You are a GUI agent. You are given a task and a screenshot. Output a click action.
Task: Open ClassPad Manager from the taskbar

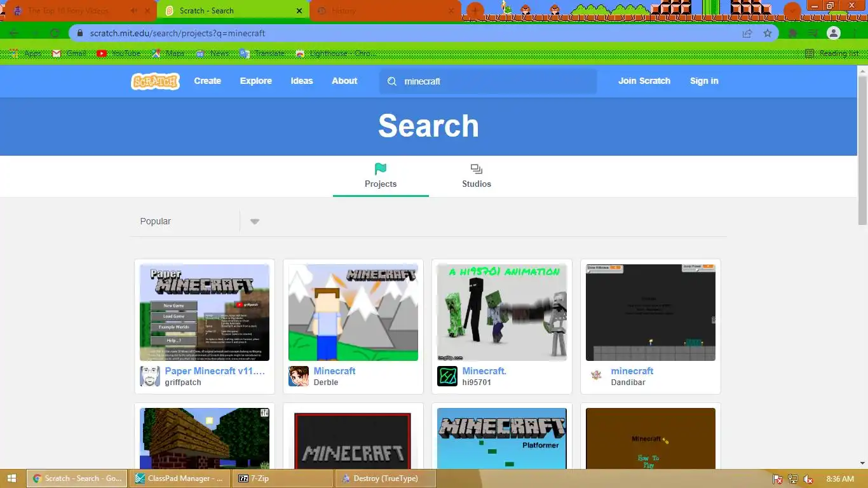[180, 478]
